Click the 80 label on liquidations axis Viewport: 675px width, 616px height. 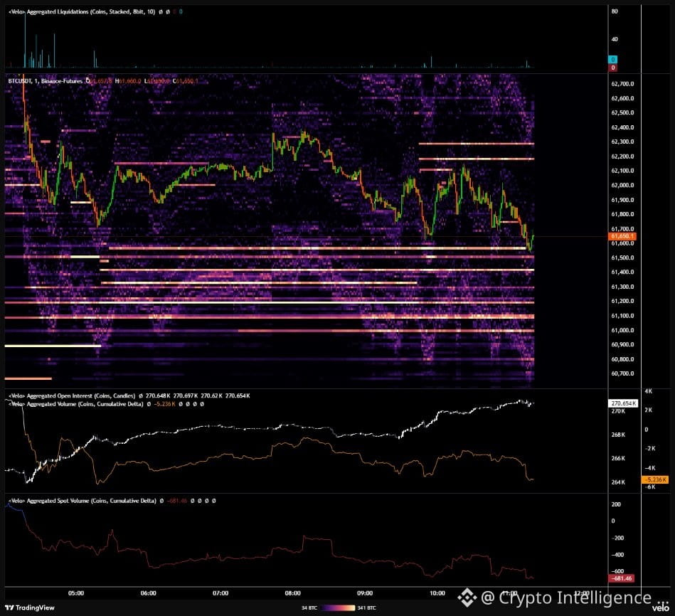pos(615,11)
